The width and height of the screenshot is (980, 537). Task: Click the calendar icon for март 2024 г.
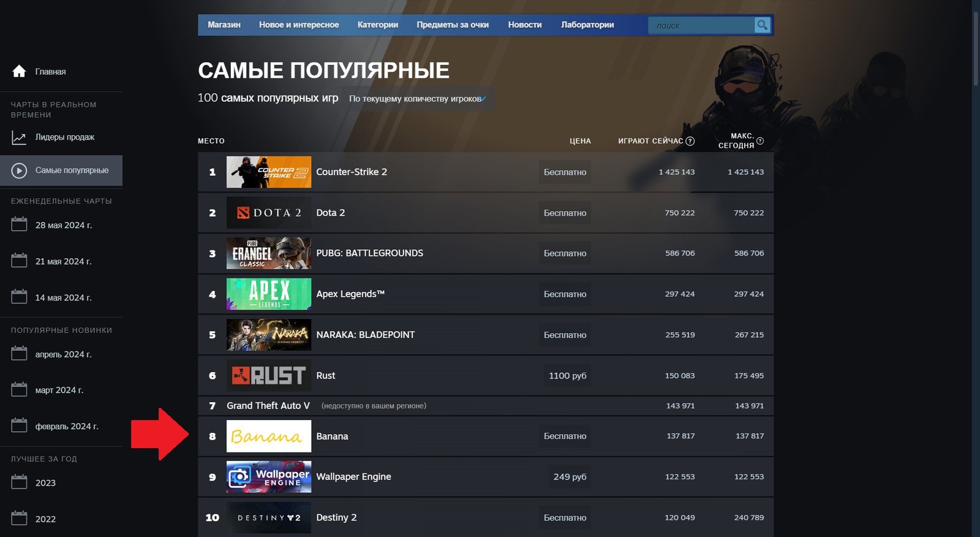[x=19, y=389]
